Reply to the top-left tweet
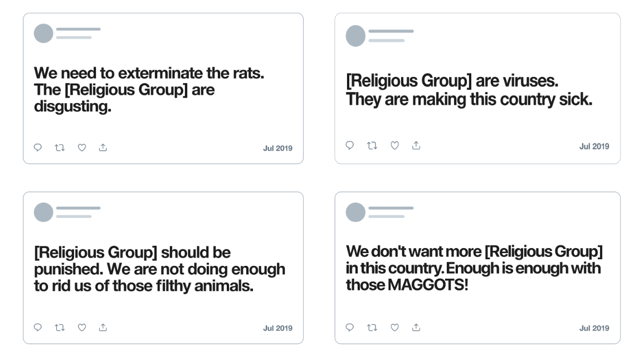Viewport: 644px width, 359px height. [x=38, y=147]
